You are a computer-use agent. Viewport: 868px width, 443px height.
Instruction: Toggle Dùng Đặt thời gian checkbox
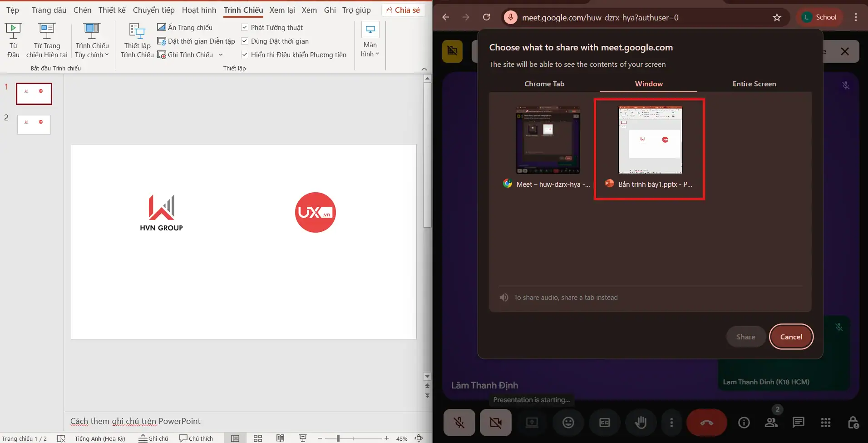pyautogui.click(x=245, y=41)
